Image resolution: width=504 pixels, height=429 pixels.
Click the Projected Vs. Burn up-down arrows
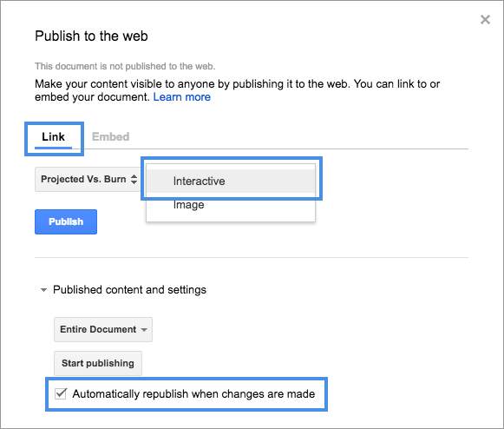[x=134, y=179]
